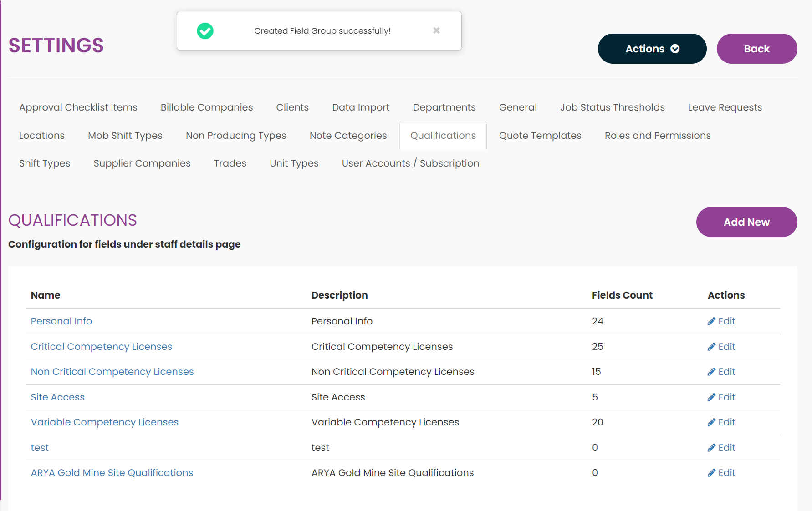Image resolution: width=812 pixels, height=511 pixels.
Task: Click pencil icon for Personal Info row
Action: [711, 321]
